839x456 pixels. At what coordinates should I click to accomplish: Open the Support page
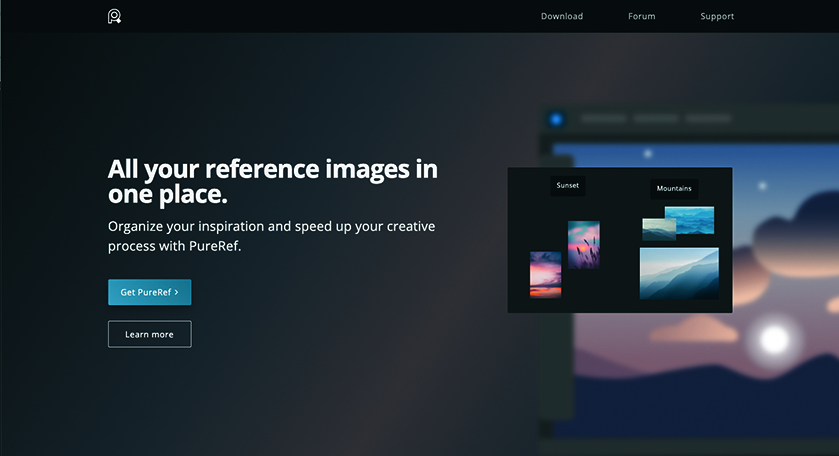717,17
